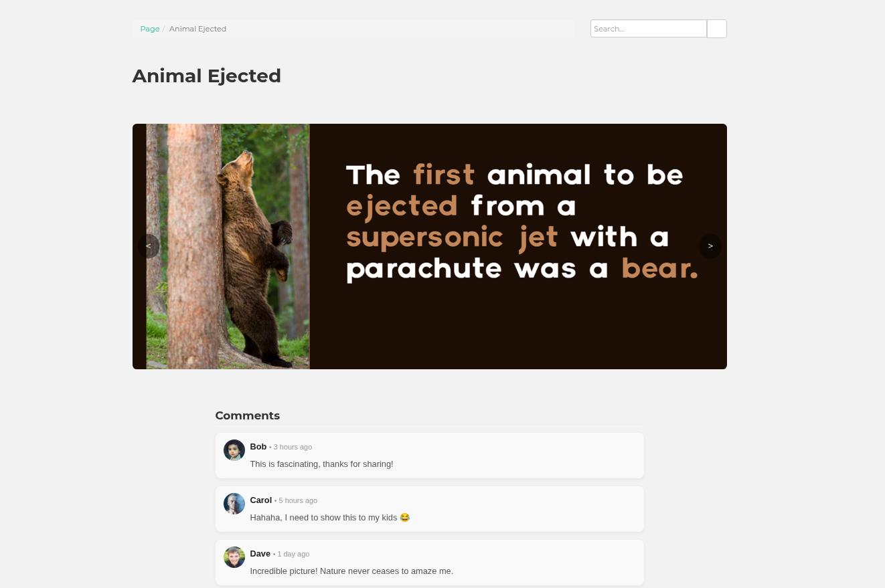885x588 pixels.
Task: Click the Animal Ejected page title
Action: point(207,76)
